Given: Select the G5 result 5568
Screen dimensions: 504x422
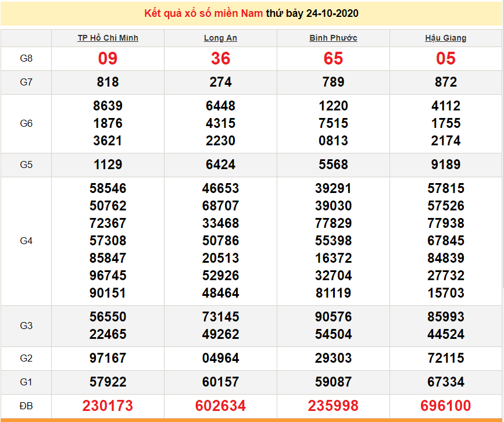Looking at the screenshot, I should point(333,165).
